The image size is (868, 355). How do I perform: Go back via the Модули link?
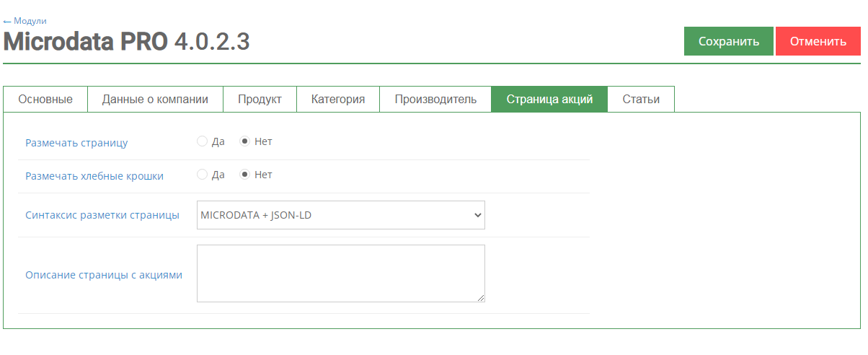click(x=25, y=21)
